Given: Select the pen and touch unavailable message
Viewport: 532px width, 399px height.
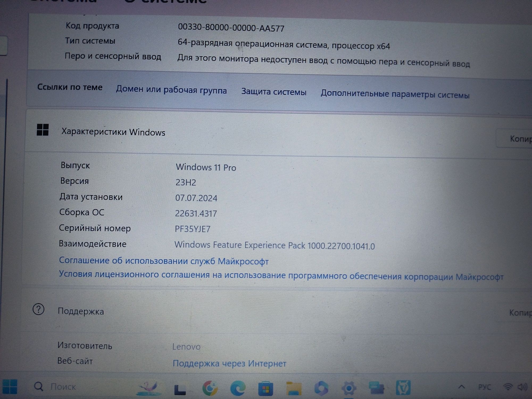Looking at the screenshot, I should 324,61.
